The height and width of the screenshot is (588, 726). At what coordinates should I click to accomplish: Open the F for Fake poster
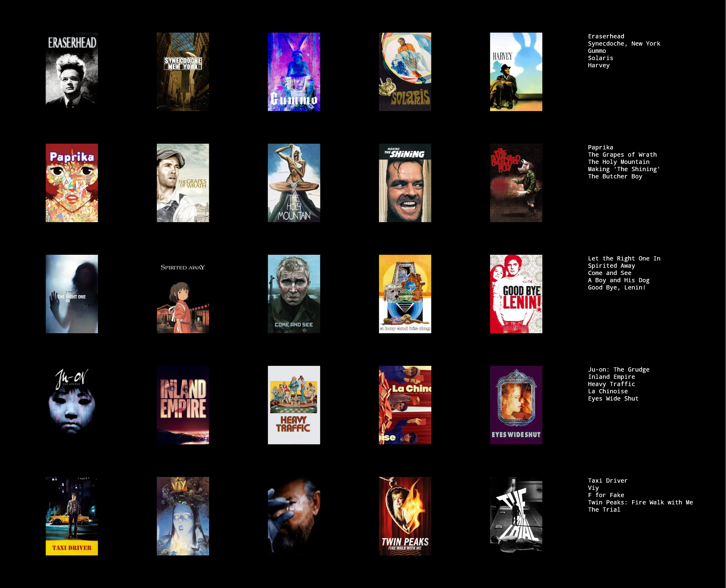point(294,516)
